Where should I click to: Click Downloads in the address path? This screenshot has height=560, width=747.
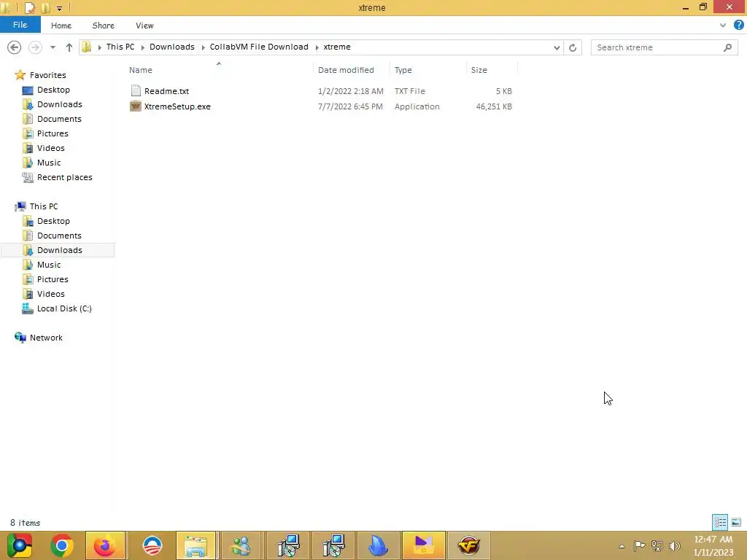pos(172,47)
